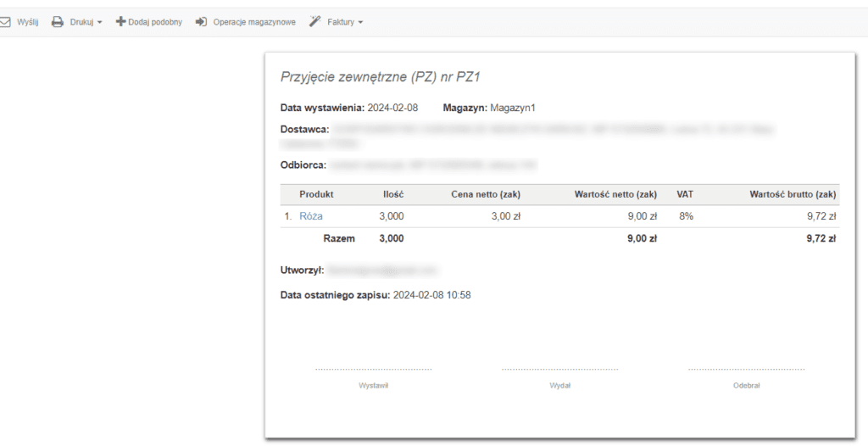The image size is (868, 446).
Task: Expand the Faktury dropdown arrow
Action: click(x=360, y=23)
